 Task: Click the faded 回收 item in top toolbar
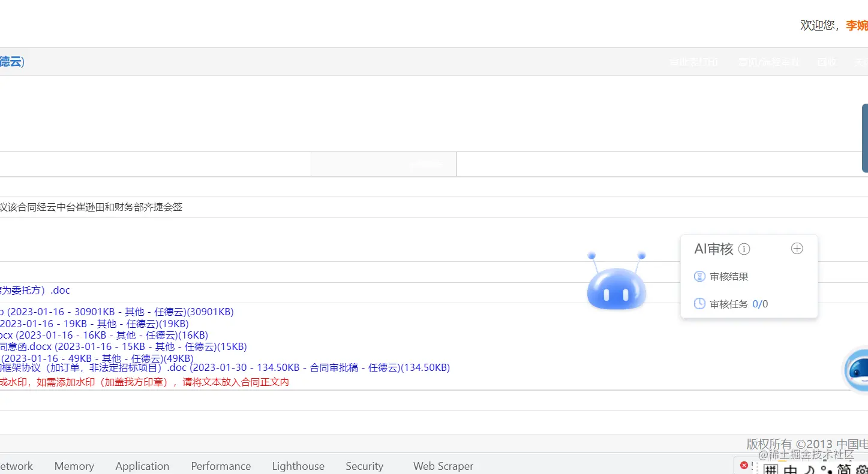point(827,62)
